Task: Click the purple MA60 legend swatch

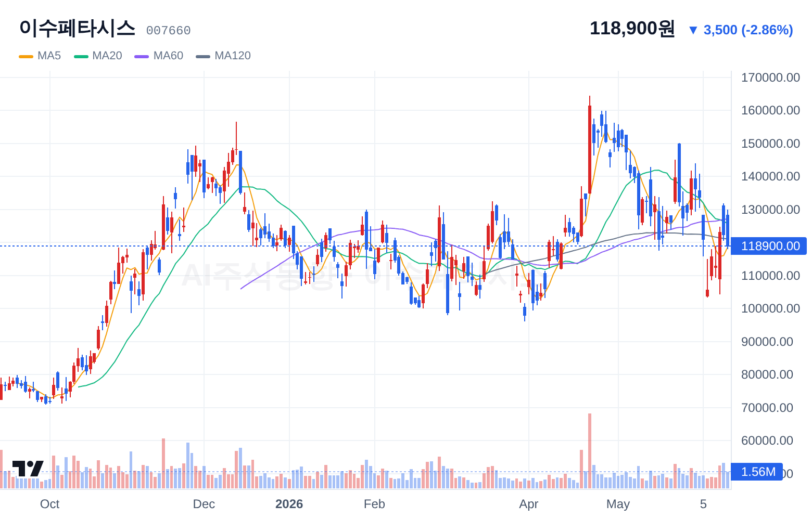Action: pos(142,56)
